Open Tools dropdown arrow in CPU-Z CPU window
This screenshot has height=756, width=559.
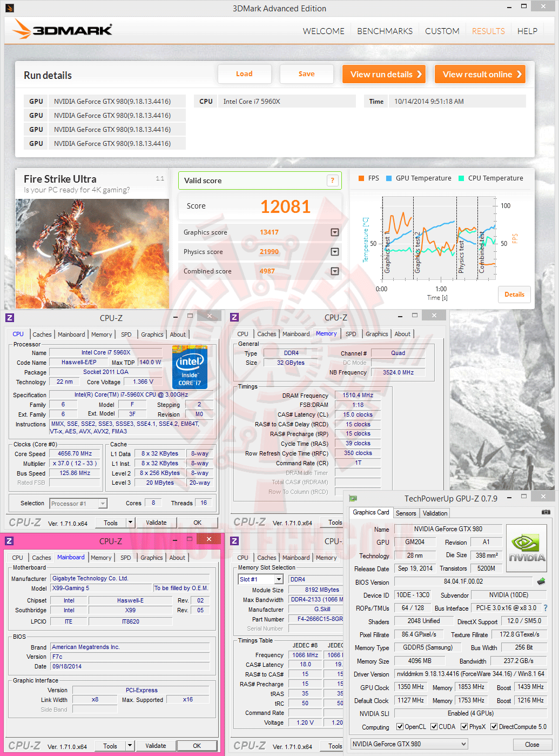click(x=130, y=523)
